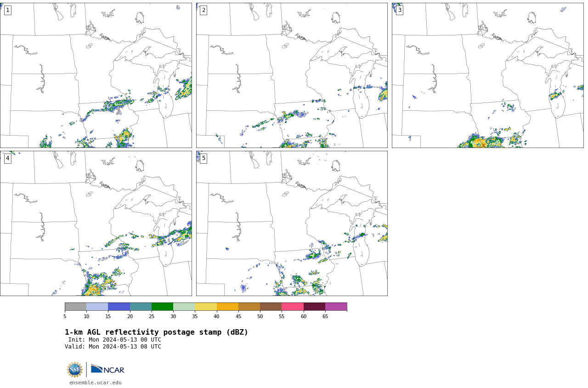This screenshot has width=588, height=388.
Task: Click colorbar tick label 10
Action: [x=86, y=316]
